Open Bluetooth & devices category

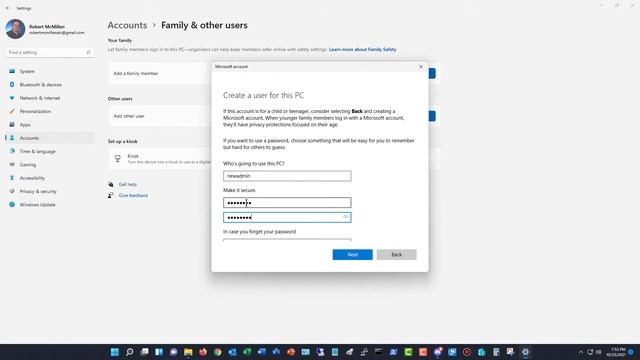[50, 84]
